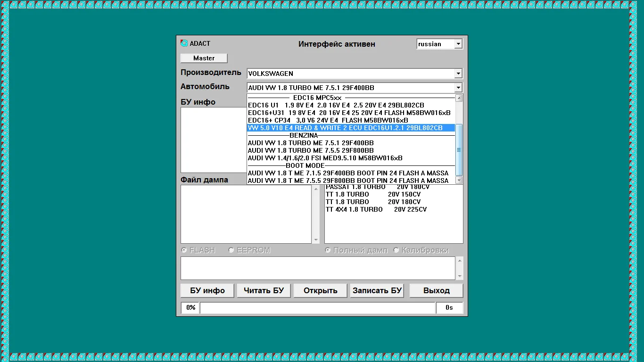Select ME 7.5.5 29F800BB BOOT PIN 24 entry
This screenshot has width=644, height=362.
click(351, 181)
